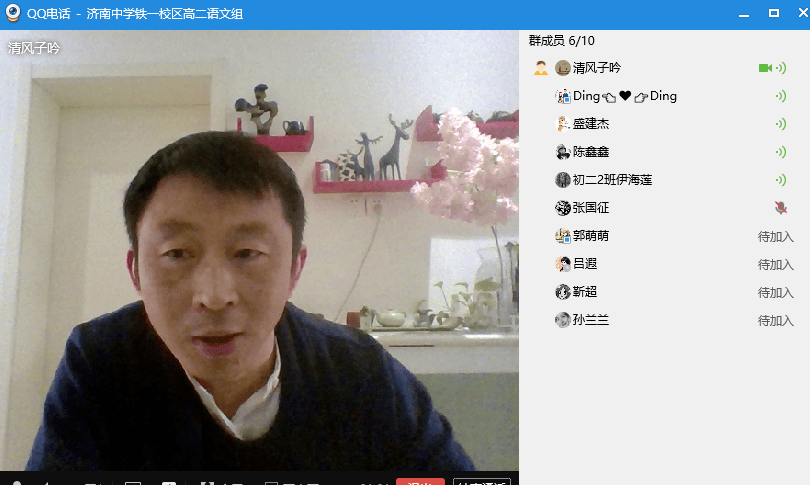Select member name 靳超

(585, 292)
